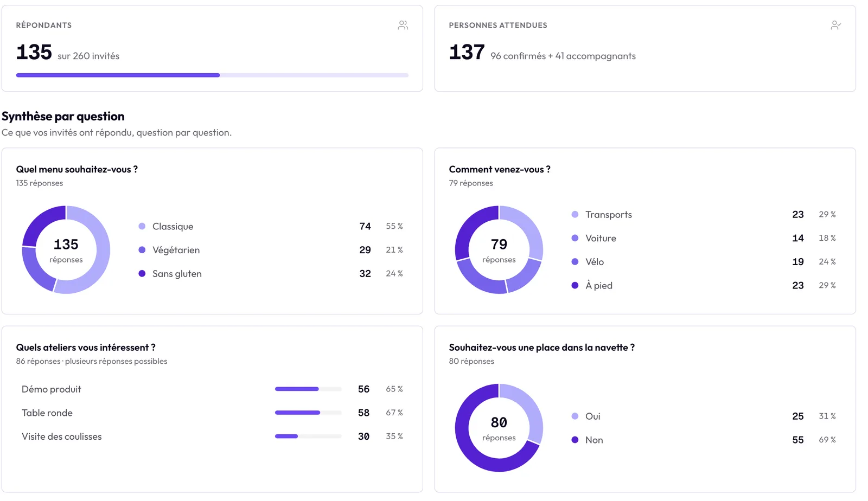Click the Transports legend color dot
Image resolution: width=868 pixels, height=501 pixels.
pyautogui.click(x=575, y=215)
